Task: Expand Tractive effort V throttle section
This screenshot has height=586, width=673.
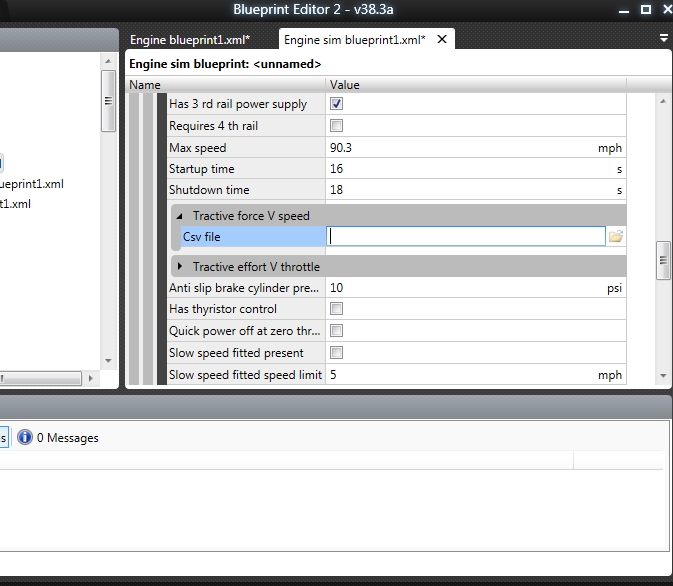Action: tap(179, 267)
